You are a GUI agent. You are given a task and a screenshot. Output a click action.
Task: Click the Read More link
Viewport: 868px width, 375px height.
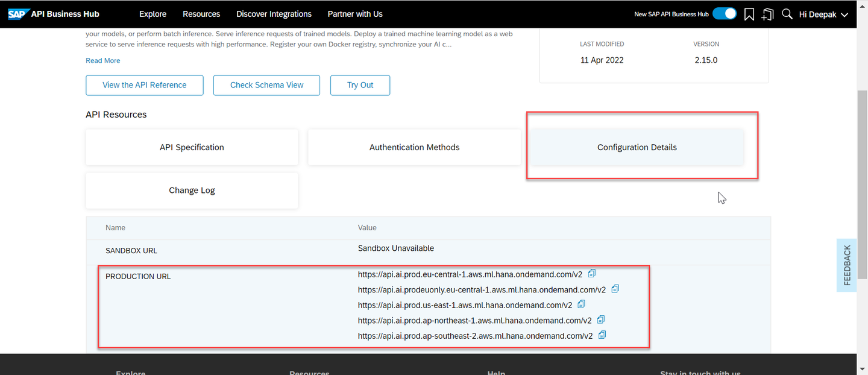[103, 60]
